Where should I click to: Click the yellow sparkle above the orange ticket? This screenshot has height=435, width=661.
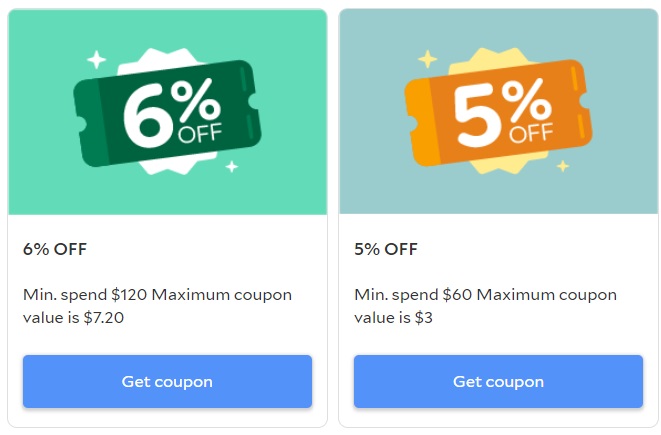[427, 59]
